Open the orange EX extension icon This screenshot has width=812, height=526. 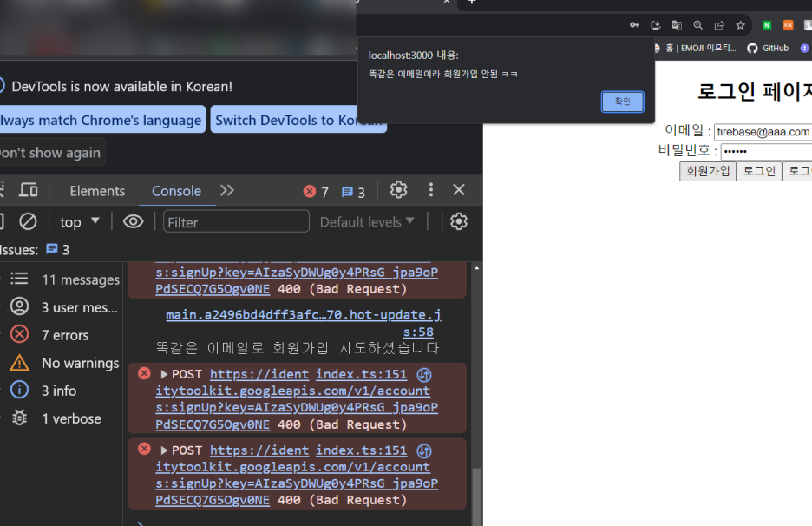[789, 25]
